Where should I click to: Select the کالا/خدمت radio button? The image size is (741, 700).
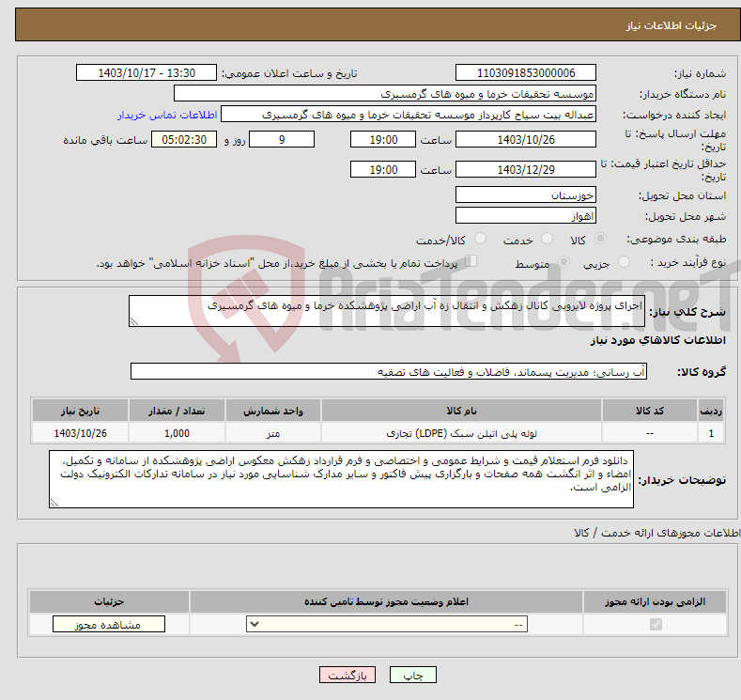(480, 239)
